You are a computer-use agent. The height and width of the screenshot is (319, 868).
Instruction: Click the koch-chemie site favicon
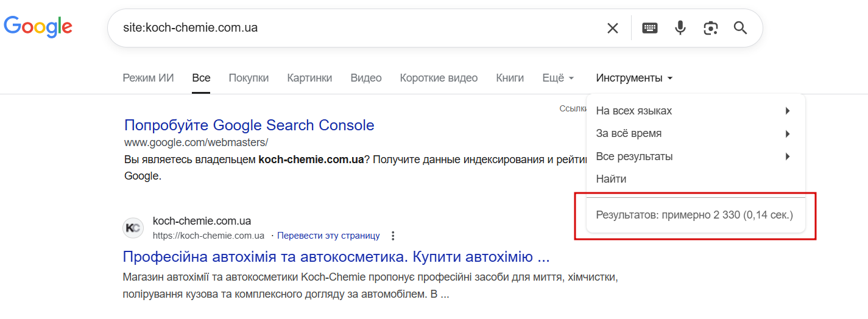(133, 228)
